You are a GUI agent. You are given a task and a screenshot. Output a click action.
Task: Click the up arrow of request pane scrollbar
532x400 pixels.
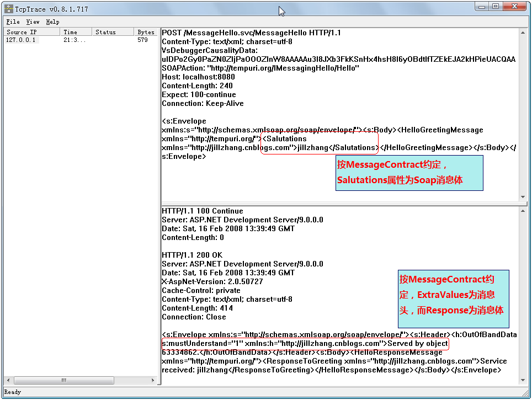[523, 33]
